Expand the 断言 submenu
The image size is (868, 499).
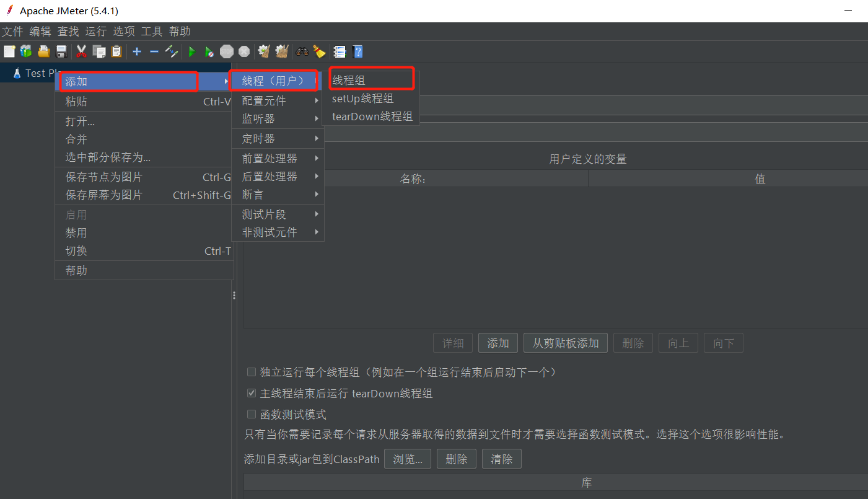pyautogui.click(x=278, y=194)
